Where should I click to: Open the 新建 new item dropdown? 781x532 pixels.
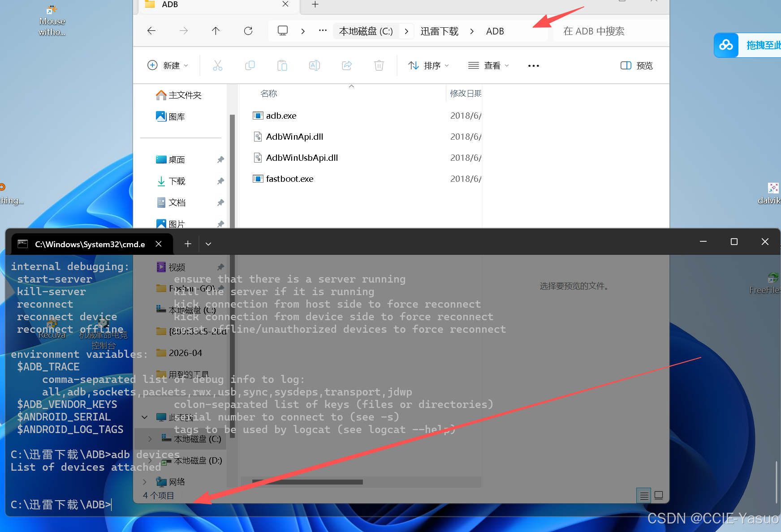point(168,65)
